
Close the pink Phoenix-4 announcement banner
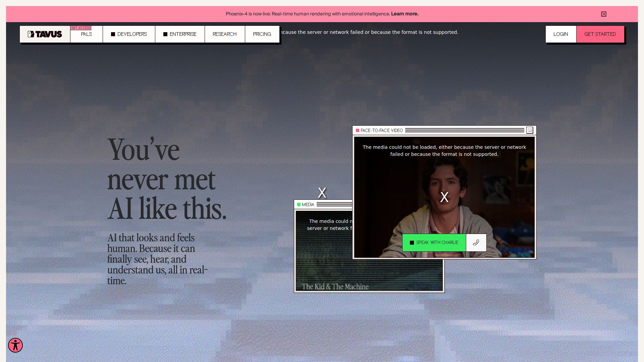click(x=603, y=14)
